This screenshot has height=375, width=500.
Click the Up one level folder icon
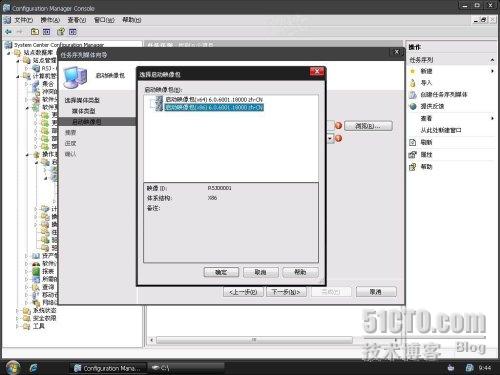point(35,32)
